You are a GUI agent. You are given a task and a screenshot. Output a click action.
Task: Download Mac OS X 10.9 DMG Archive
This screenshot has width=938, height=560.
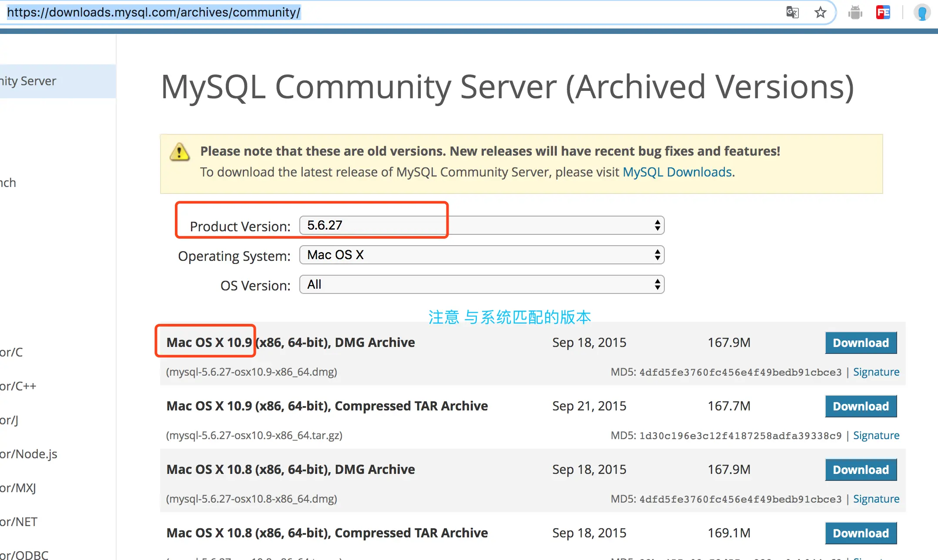861,343
